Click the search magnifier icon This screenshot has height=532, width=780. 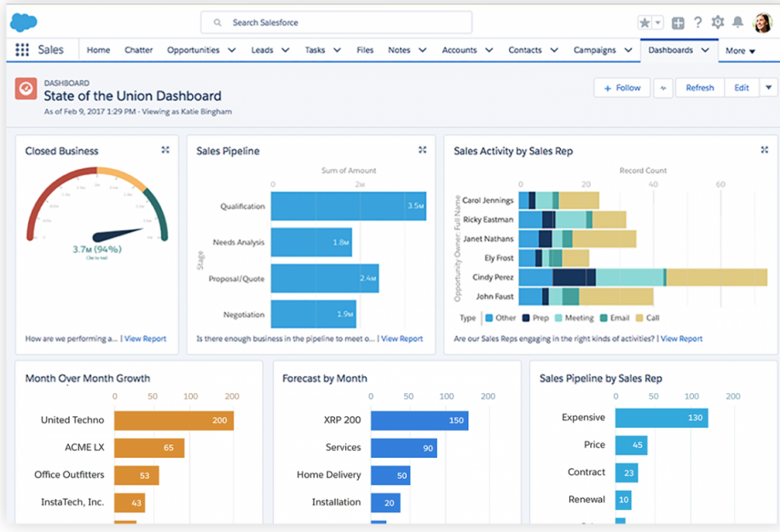tap(217, 22)
